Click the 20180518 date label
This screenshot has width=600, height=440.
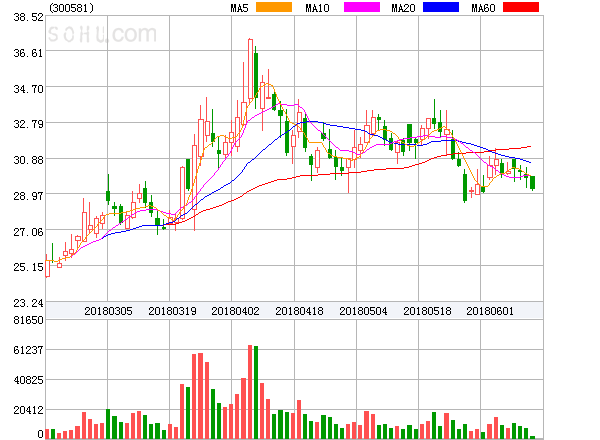coord(427,311)
